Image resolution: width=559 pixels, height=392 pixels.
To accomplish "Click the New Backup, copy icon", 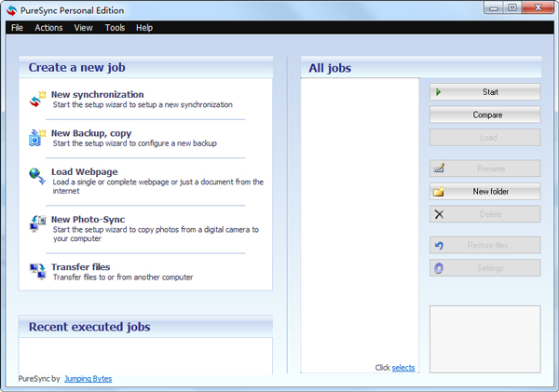I will coord(37,138).
